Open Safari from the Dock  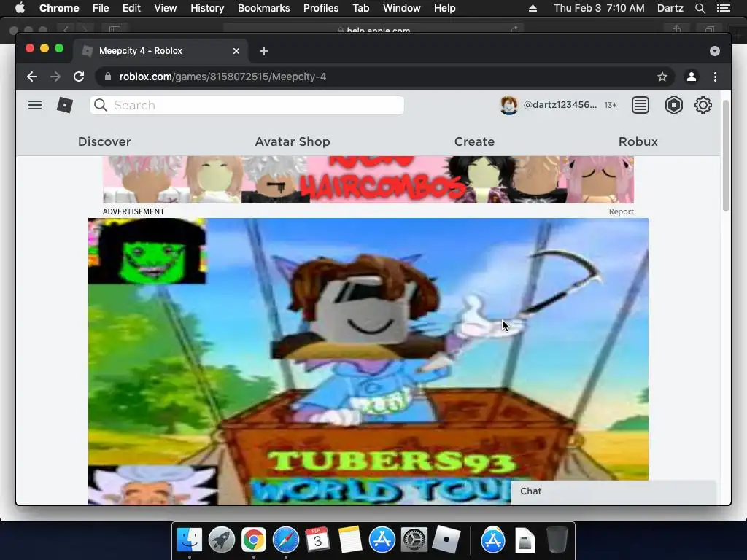click(285, 540)
